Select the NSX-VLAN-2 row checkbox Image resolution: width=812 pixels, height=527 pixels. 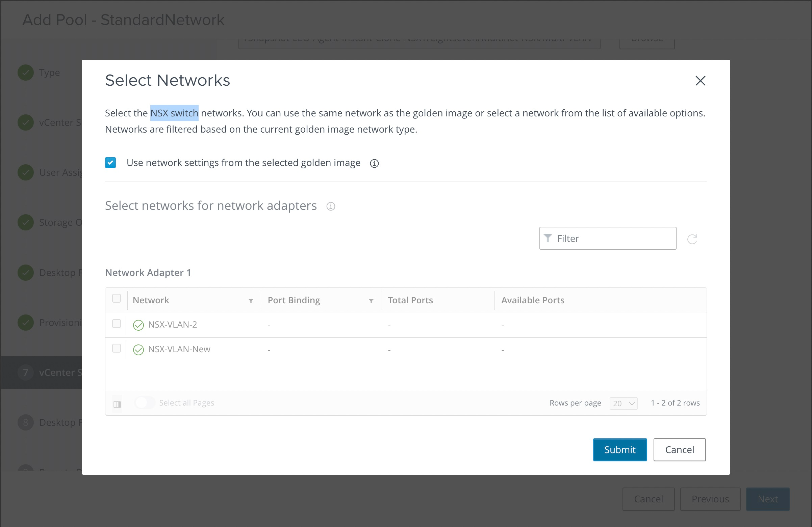[117, 325]
